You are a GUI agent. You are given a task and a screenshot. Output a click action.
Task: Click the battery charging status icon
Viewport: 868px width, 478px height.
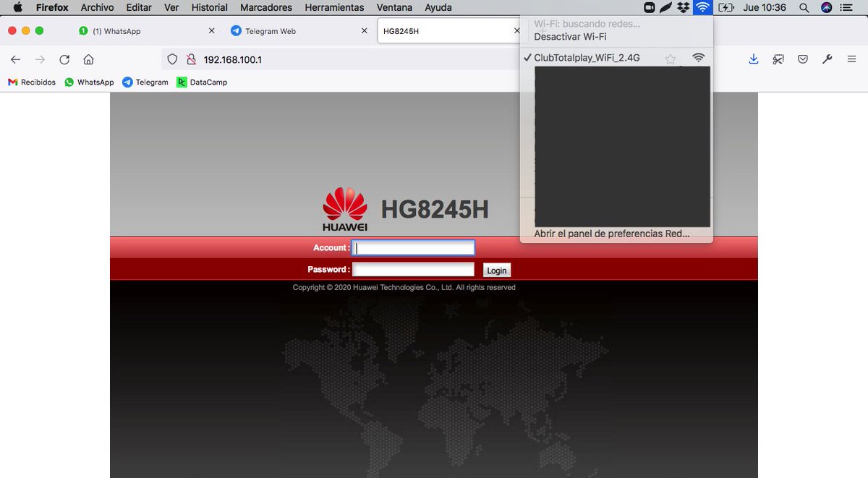tap(726, 7)
